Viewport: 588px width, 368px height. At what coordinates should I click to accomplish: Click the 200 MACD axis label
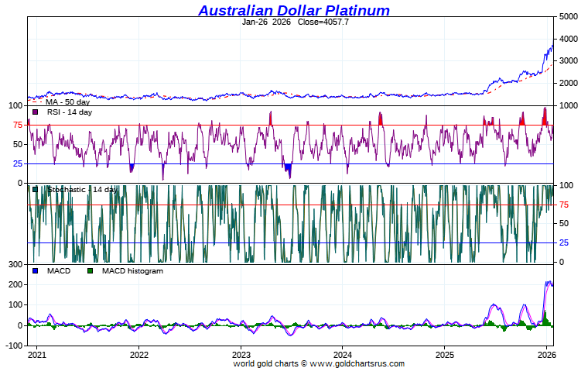(15, 284)
